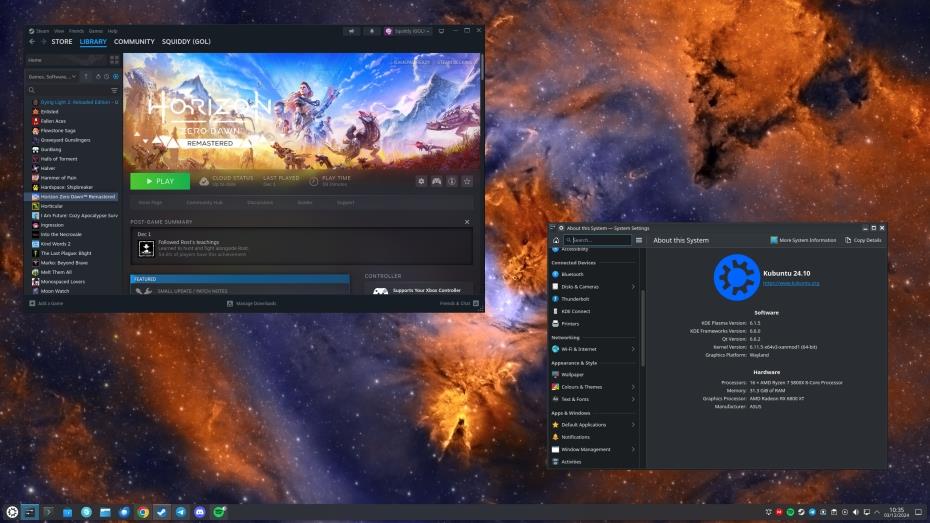Click the Steam back navigation arrow

tap(32, 42)
